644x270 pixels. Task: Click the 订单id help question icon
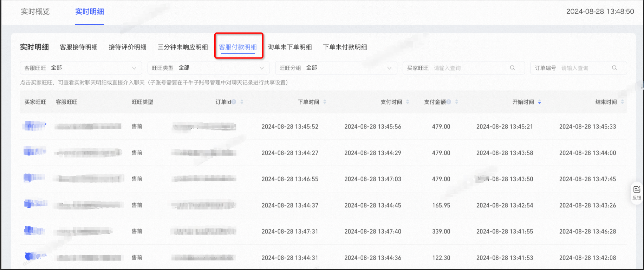tap(234, 102)
